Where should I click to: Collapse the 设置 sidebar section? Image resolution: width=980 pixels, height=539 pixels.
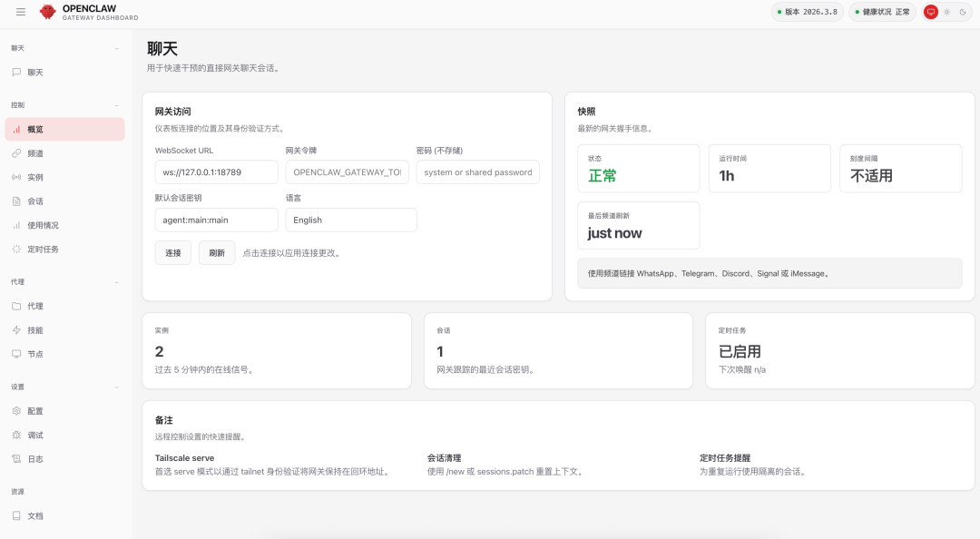(116, 386)
